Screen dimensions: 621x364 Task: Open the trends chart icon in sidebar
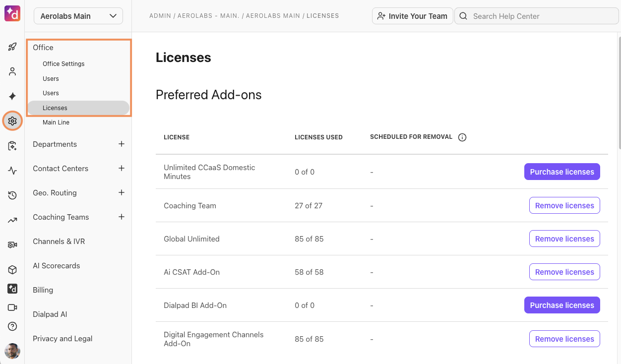coord(12,220)
